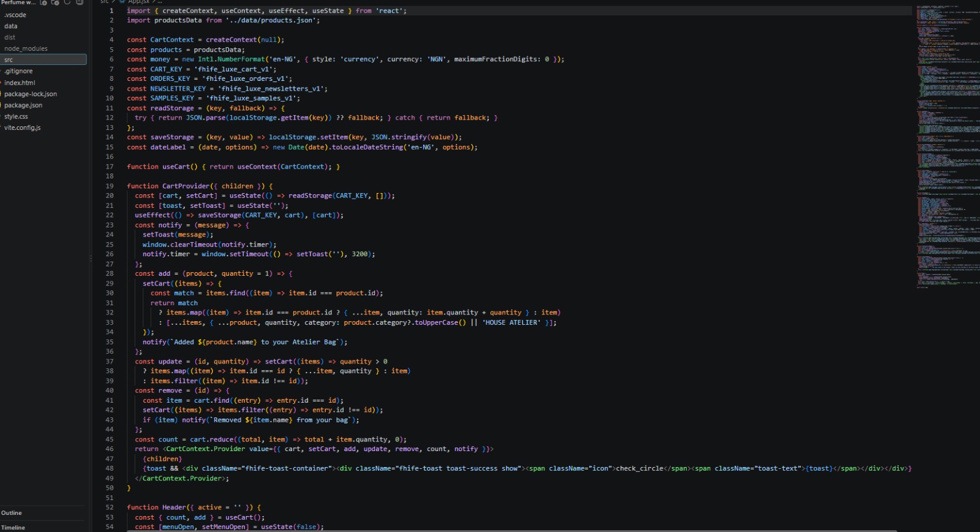Click the 'check_circle' text on line 48

tap(639, 469)
